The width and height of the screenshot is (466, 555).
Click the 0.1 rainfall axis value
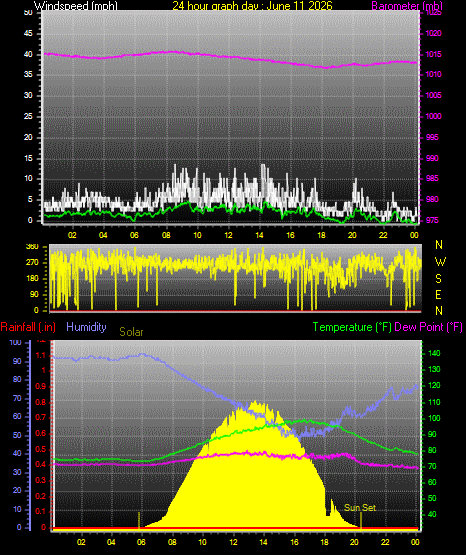(41, 511)
